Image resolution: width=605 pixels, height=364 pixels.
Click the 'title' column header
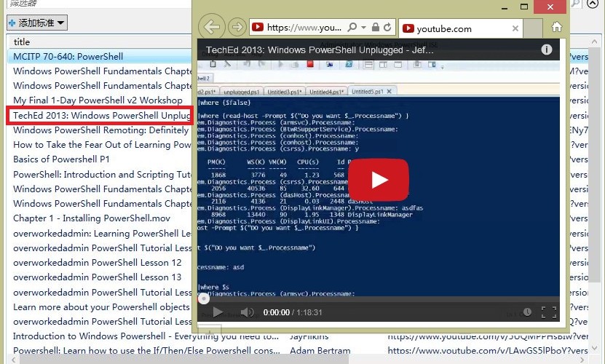22,42
